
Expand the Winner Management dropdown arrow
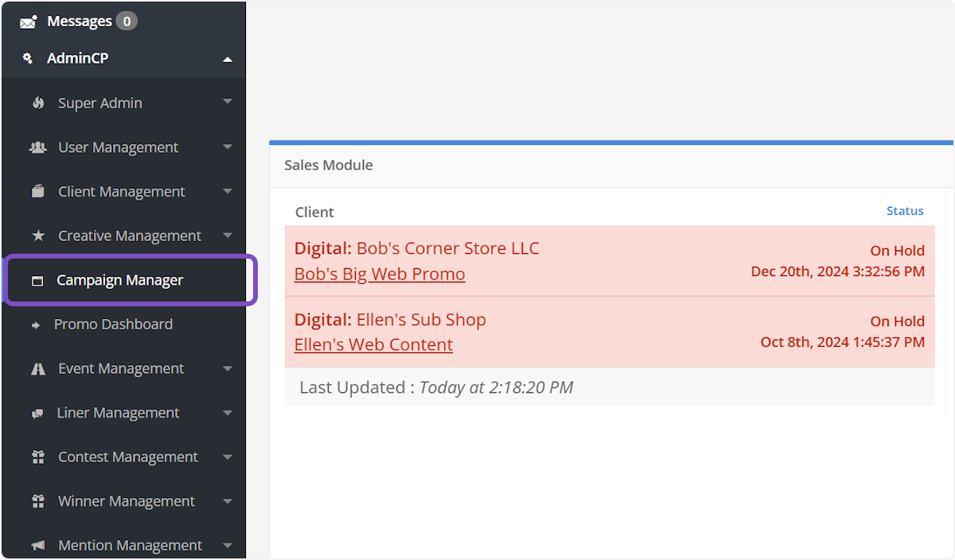pos(228,501)
